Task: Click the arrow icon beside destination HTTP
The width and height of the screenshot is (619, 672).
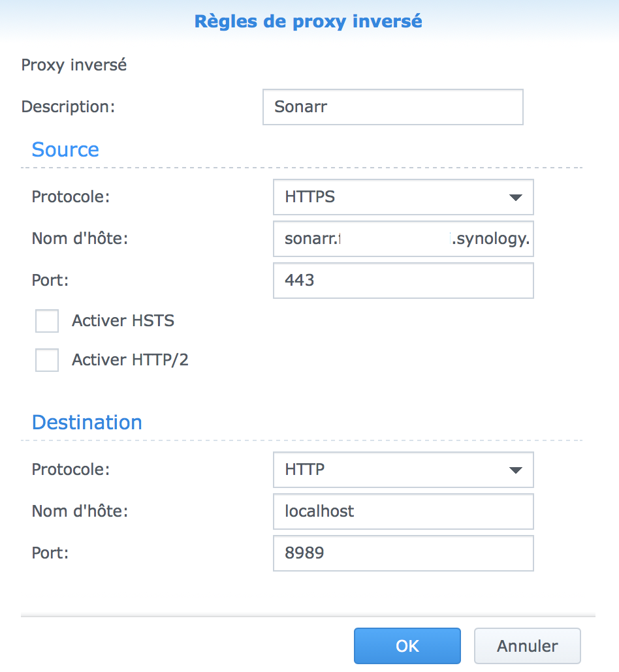Action: pyautogui.click(x=515, y=470)
